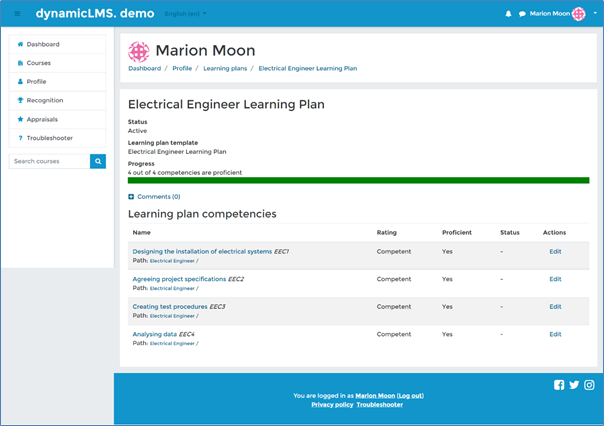The image size is (604, 426).
Task: Focus the Search courses input field
Action: (x=50, y=161)
